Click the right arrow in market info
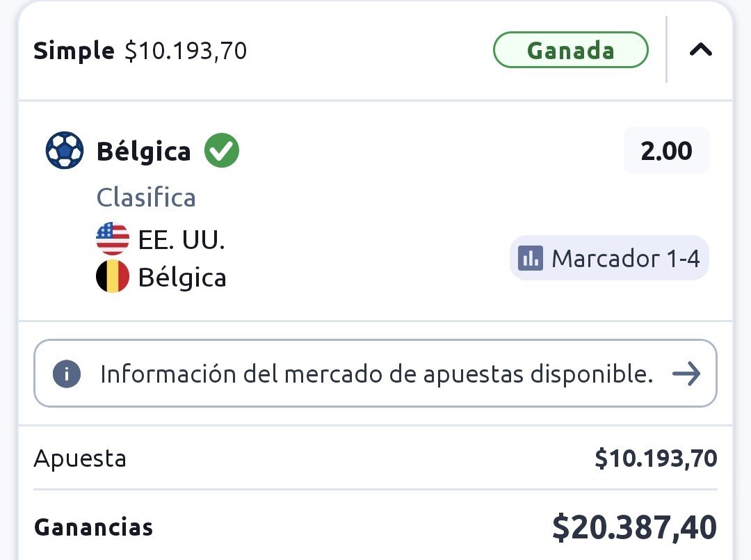 (x=686, y=374)
